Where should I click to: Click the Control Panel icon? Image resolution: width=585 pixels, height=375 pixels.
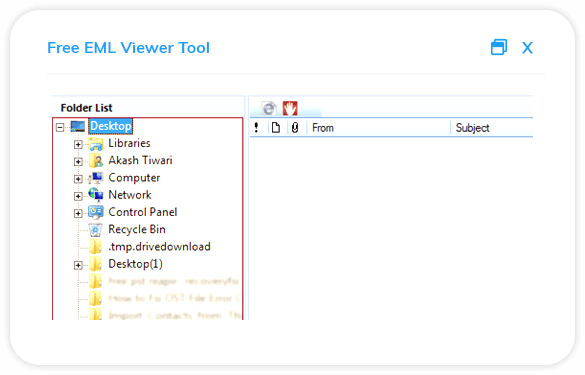(96, 212)
